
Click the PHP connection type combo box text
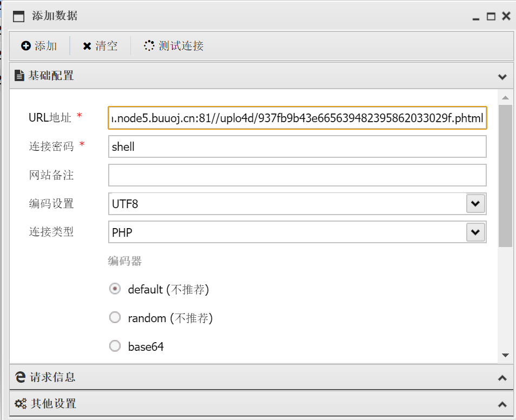click(122, 232)
